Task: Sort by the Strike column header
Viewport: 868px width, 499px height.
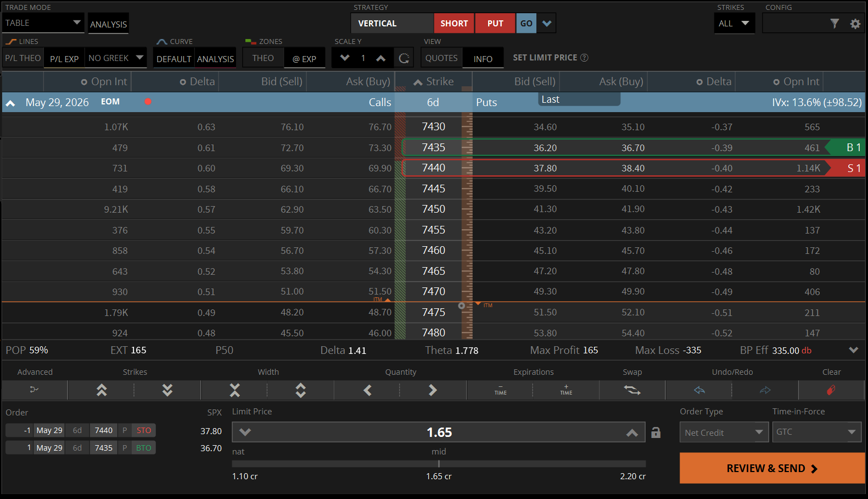Action: pyautogui.click(x=434, y=82)
